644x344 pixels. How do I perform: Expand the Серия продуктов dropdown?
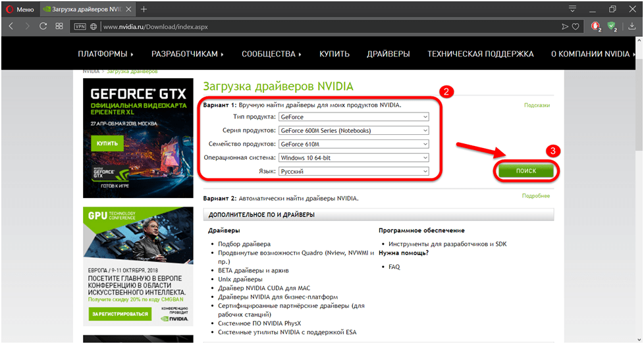point(354,131)
